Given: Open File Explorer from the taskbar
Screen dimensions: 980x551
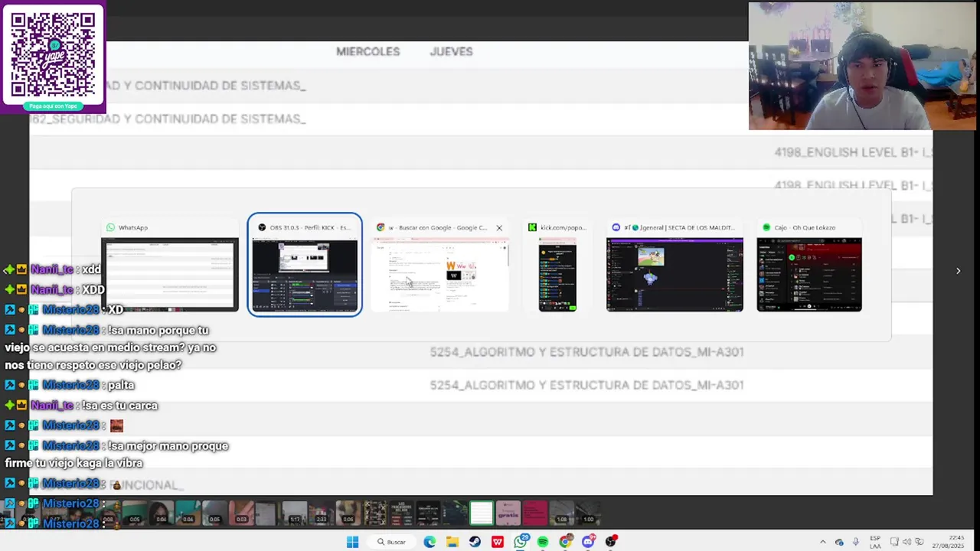Looking at the screenshot, I should pyautogui.click(x=452, y=542).
